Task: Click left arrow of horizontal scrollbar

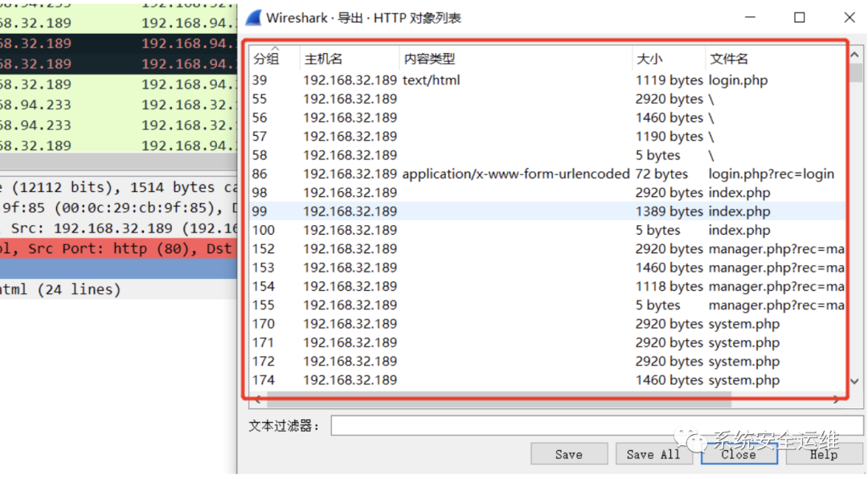Action: coord(257,399)
